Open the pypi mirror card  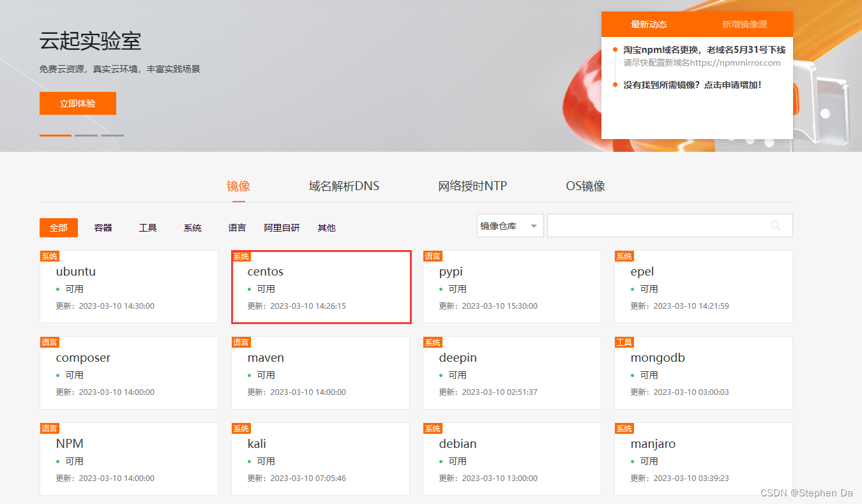pyautogui.click(x=512, y=286)
